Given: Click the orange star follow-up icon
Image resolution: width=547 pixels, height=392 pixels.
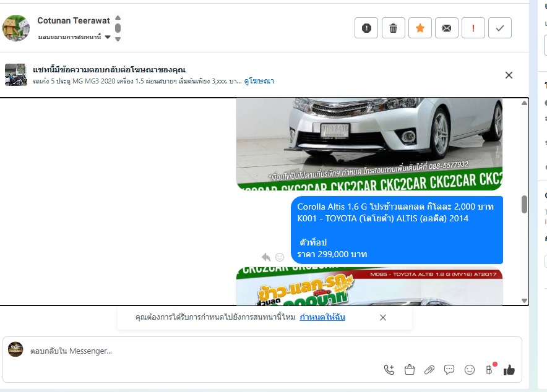Looking at the screenshot, I should pos(420,28).
